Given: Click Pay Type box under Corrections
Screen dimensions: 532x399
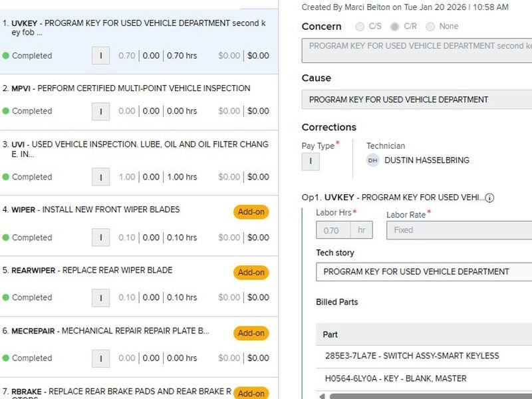Looking at the screenshot, I should coord(311,161).
